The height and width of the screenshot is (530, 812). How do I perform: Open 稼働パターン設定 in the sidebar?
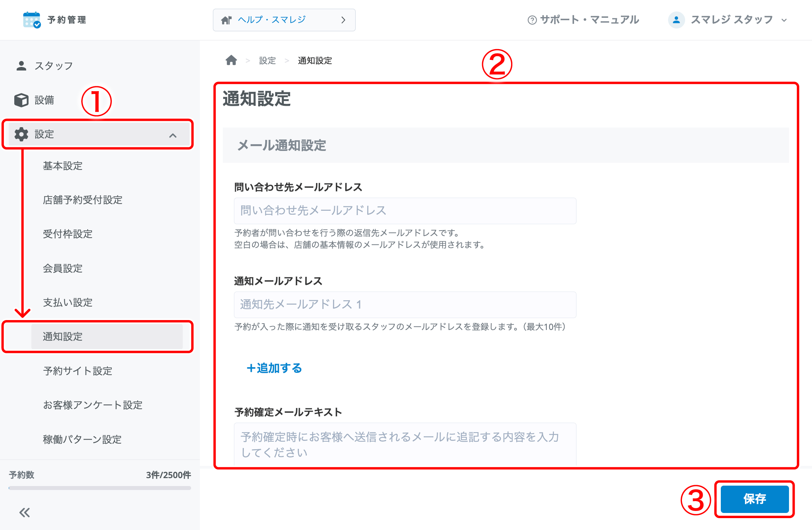point(82,439)
